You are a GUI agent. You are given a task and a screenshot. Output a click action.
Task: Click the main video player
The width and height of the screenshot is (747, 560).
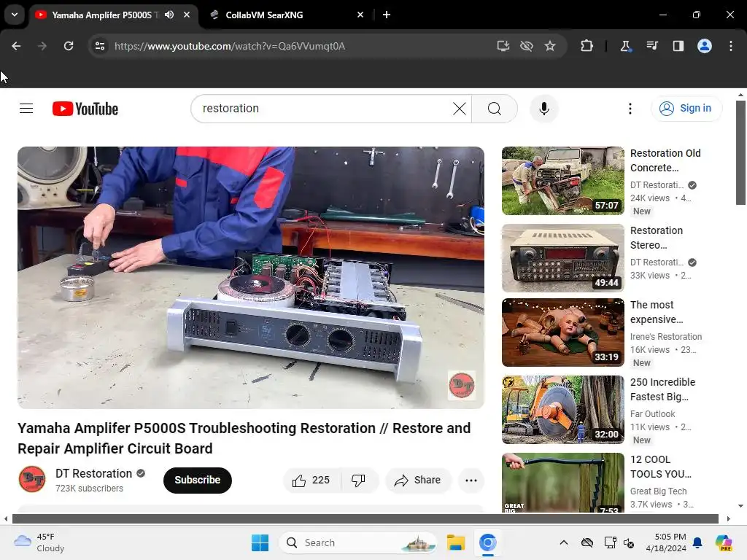pos(251,277)
